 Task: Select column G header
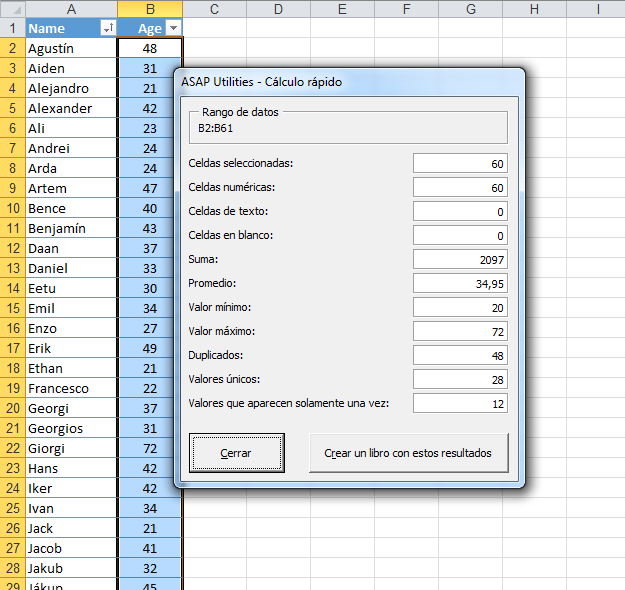(x=471, y=9)
